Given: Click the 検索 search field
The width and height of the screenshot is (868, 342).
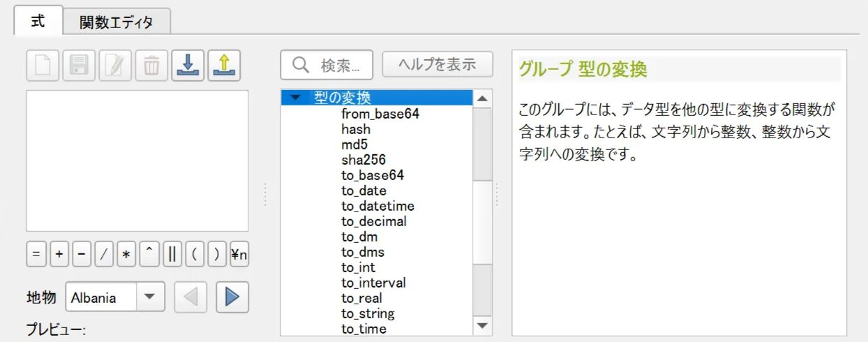Looking at the screenshot, I should [327, 65].
